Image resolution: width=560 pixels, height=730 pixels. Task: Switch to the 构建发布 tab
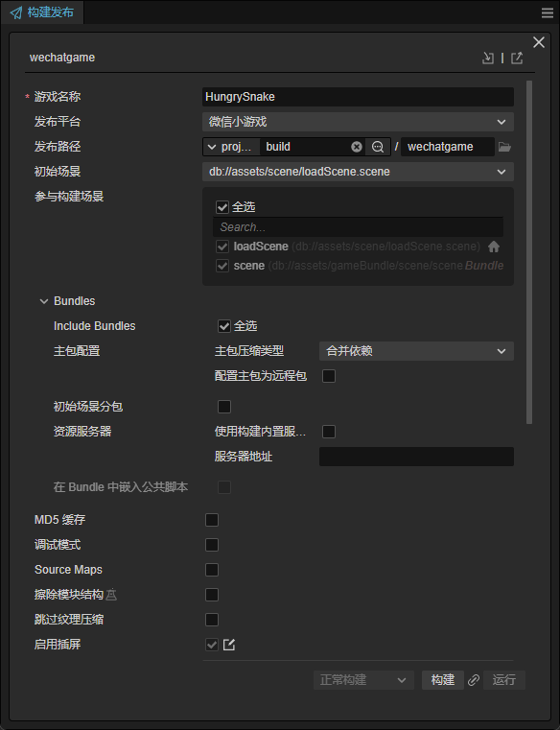click(x=42, y=12)
